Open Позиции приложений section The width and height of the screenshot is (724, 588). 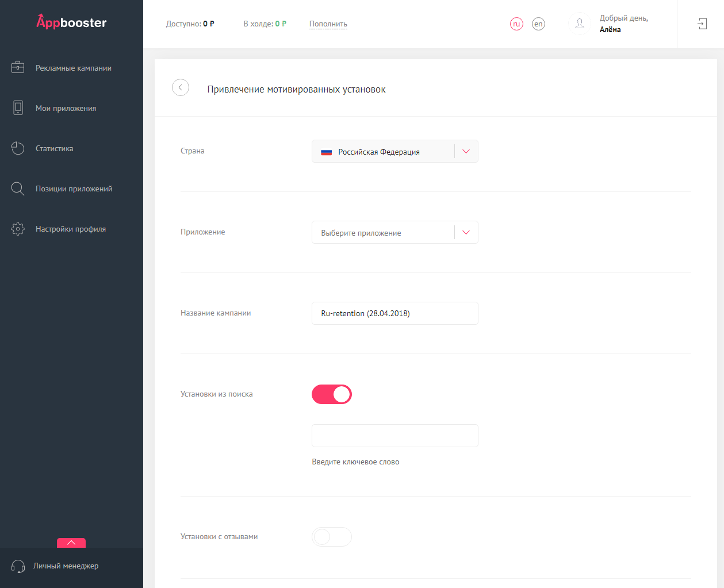click(x=74, y=188)
